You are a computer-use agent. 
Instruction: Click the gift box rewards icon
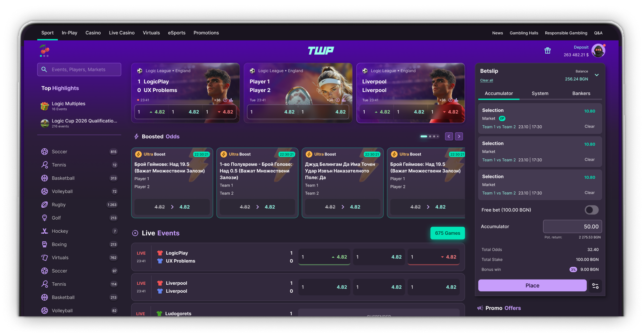pyautogui.click(x=548, y=51)
